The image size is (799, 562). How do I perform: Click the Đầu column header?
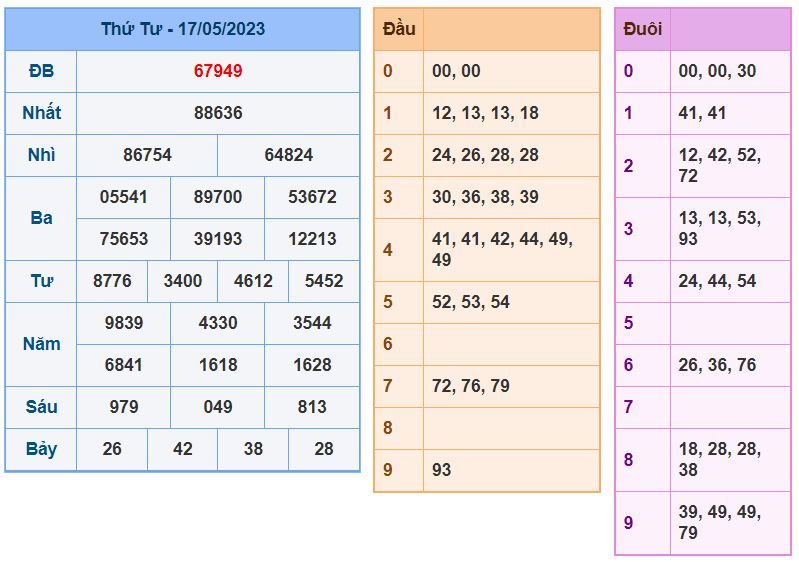coord(399,29)
